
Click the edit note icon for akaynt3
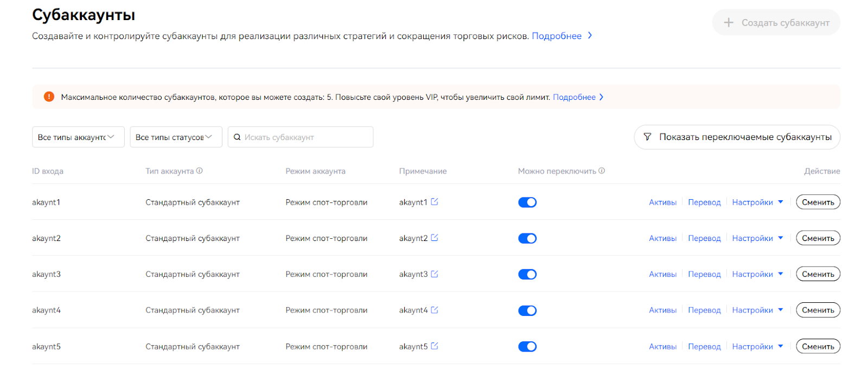pos(435,274)
